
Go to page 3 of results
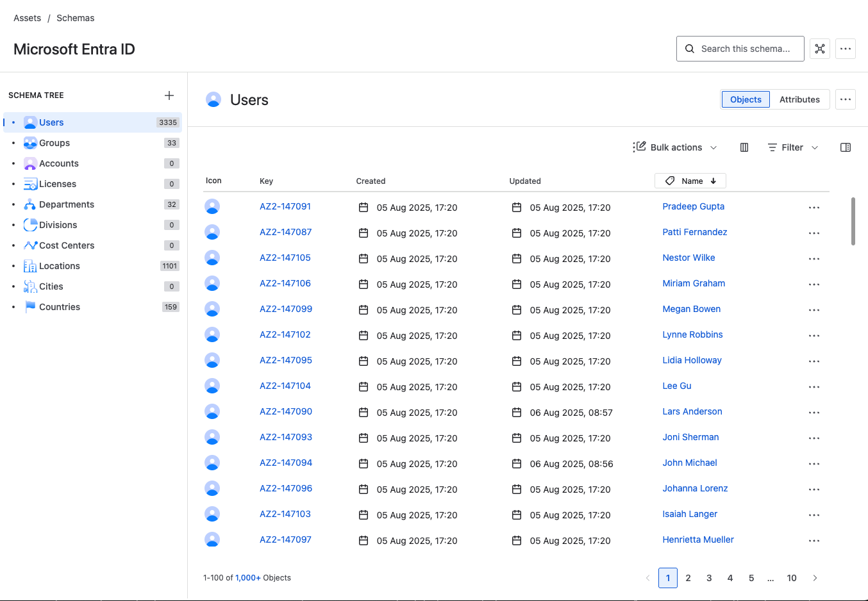[709, 578]
